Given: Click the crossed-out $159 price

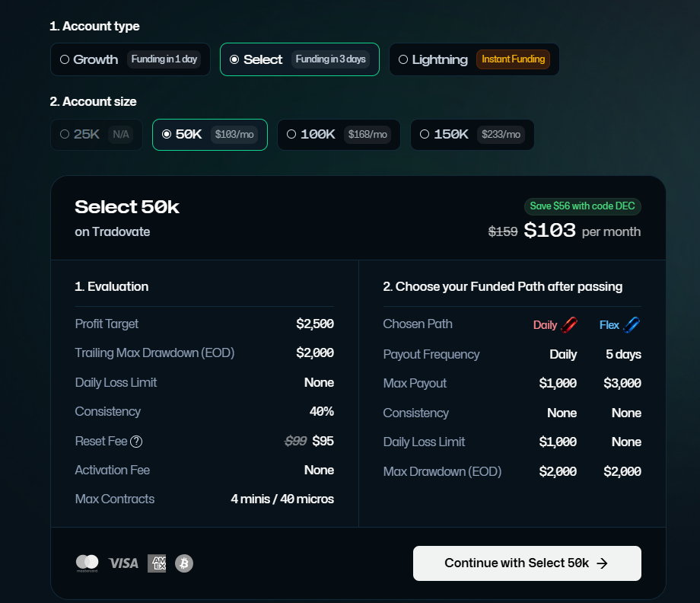Looking at the screenshot, I should pos(503,231).
